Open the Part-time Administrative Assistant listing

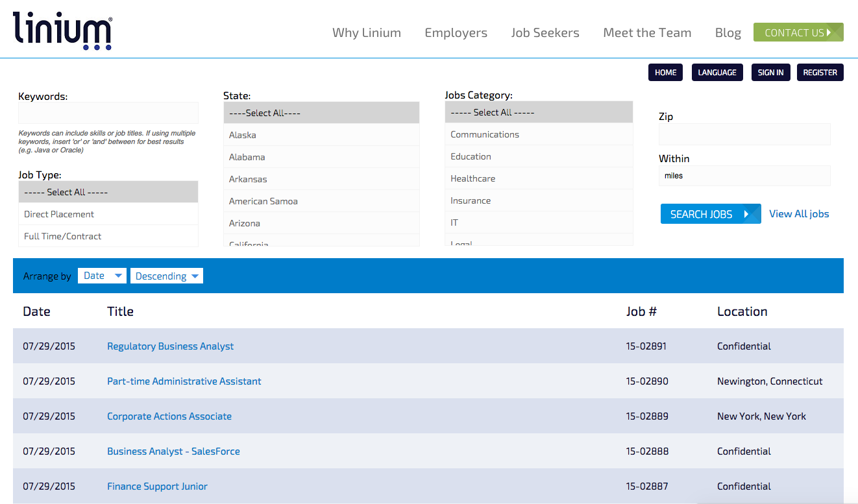[184, 381]
